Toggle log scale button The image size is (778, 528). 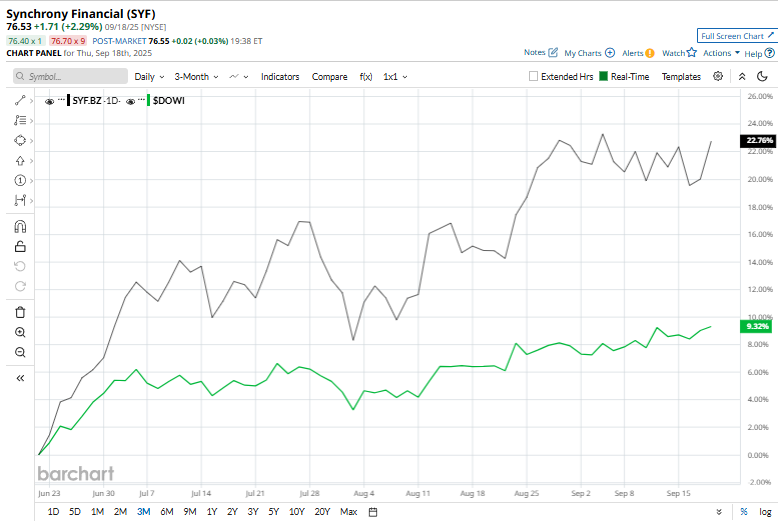[765, 512]
